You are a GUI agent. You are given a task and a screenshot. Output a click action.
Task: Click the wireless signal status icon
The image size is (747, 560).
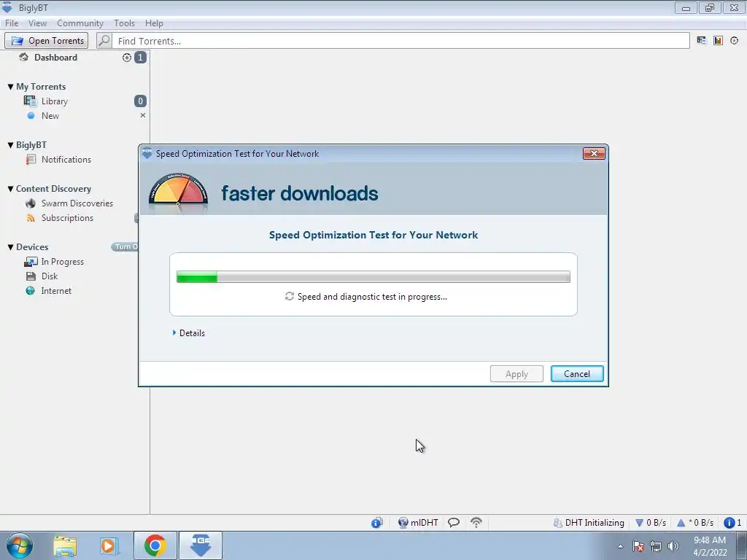click(x=476, y=522)
